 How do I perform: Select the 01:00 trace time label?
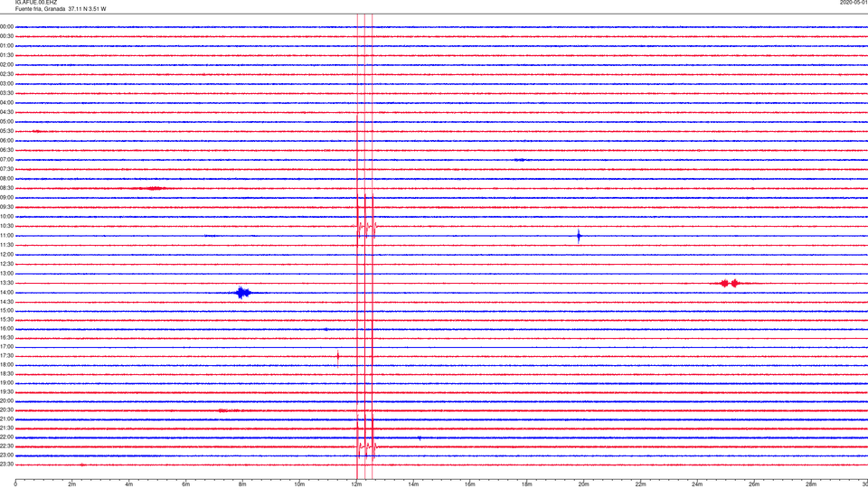(x=7, y=46)
